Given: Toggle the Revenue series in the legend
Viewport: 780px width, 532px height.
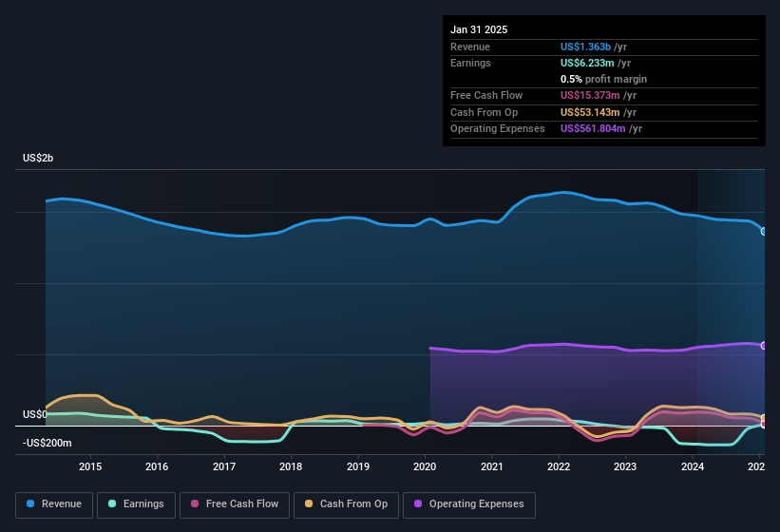Looking at the screenshot, I should point(55,504).
